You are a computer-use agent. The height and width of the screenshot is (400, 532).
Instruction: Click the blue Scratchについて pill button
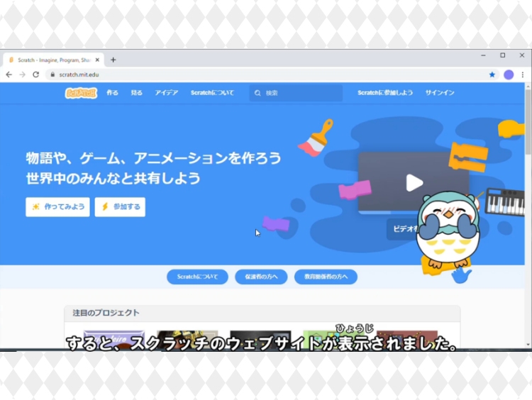[197, 277]
